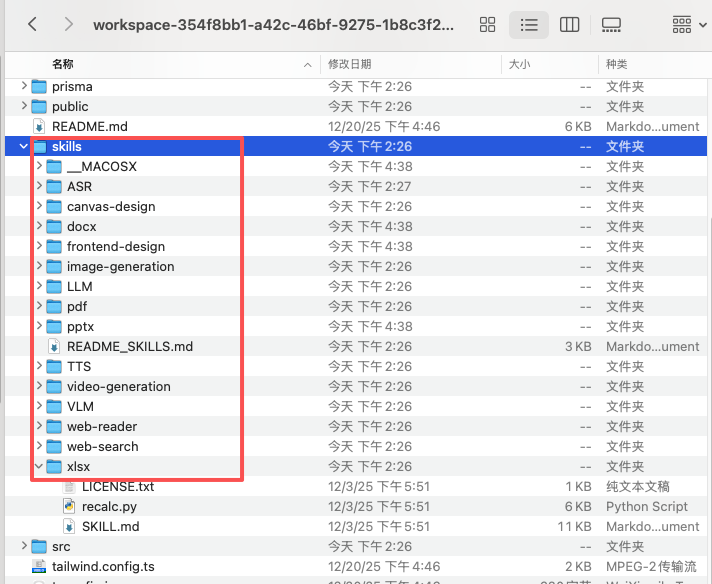Switch to list view
Screen dimensions: 712x584
(x=529, y=24)
